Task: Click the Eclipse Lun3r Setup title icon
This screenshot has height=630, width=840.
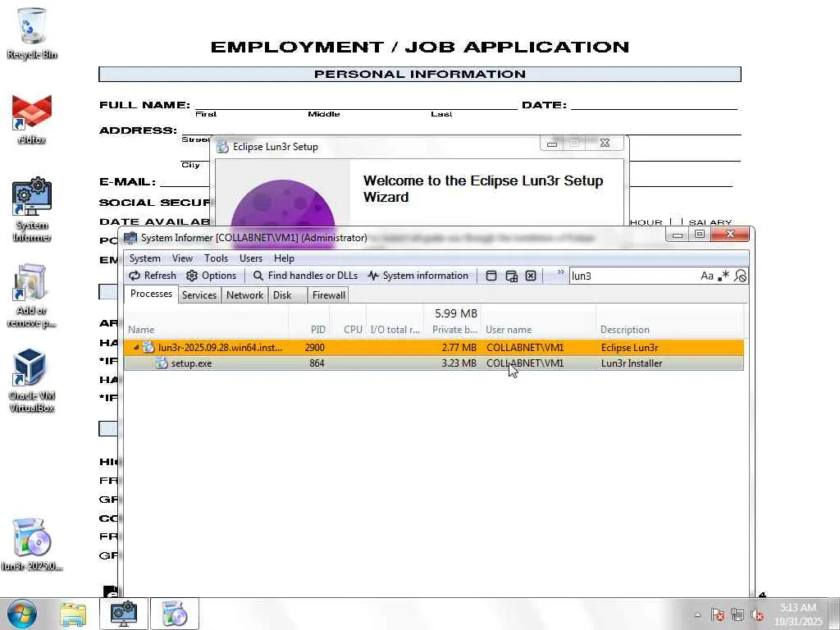Action: pyautogui.click(x=222, y=147)
